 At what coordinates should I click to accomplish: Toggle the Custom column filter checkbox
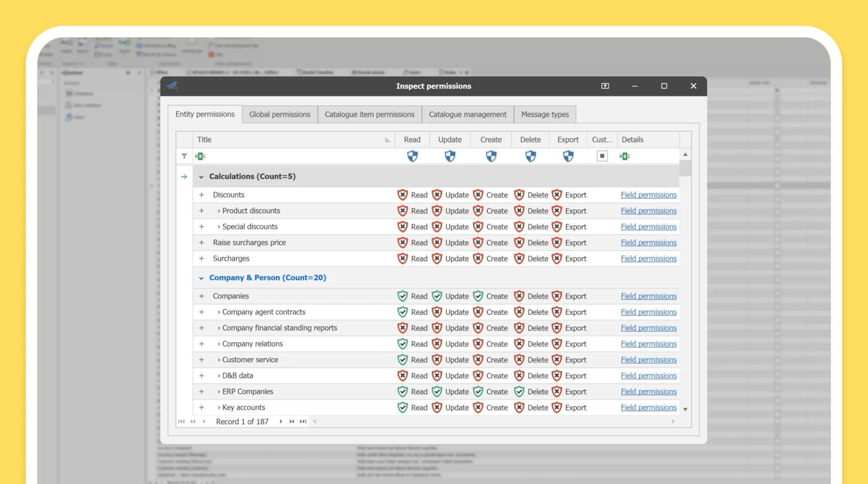[x=602, y=156]
